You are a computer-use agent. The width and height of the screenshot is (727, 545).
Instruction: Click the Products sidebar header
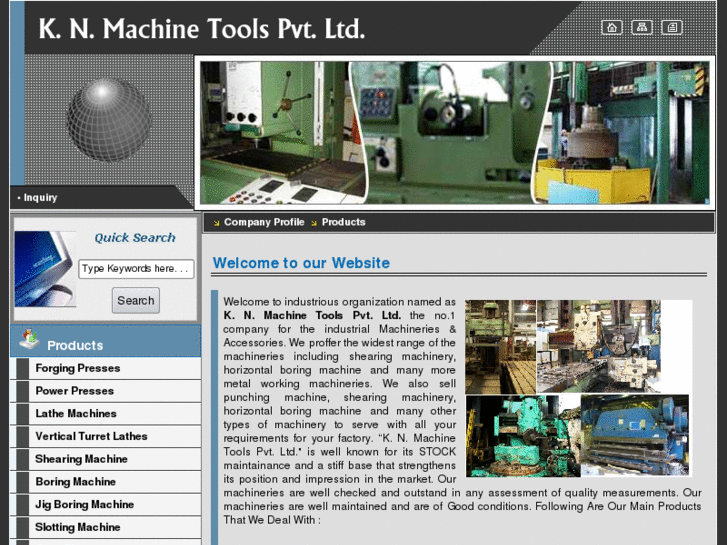click(106, 341)
